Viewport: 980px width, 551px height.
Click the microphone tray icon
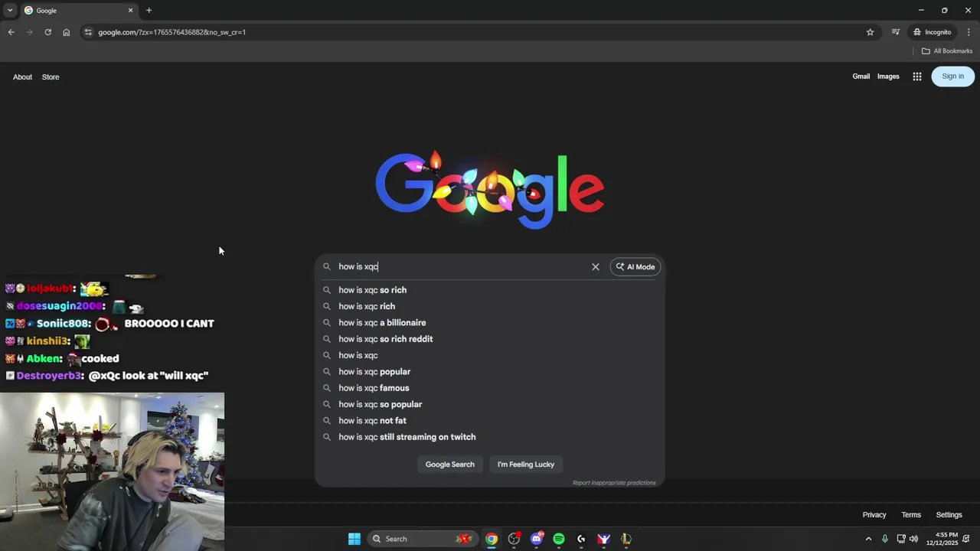(x=885, y=539)
